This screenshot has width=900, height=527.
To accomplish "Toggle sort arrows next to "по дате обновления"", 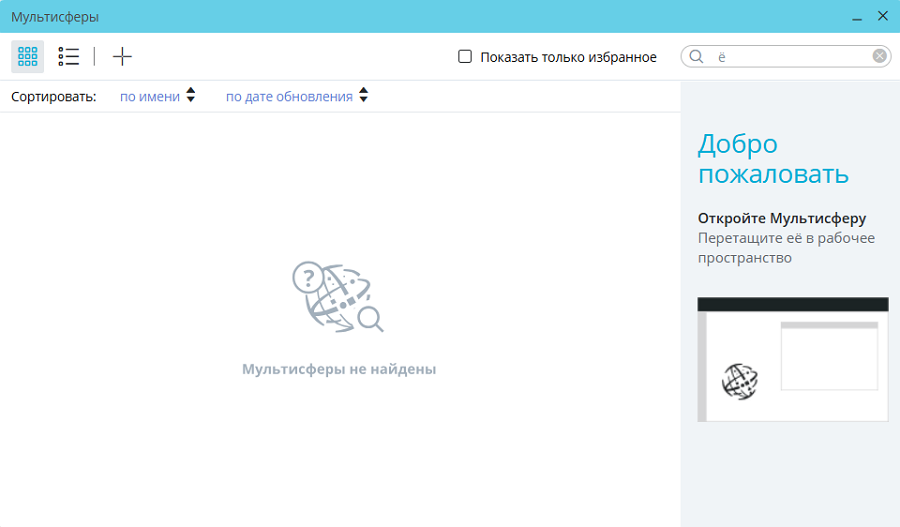I will (363, 95).
